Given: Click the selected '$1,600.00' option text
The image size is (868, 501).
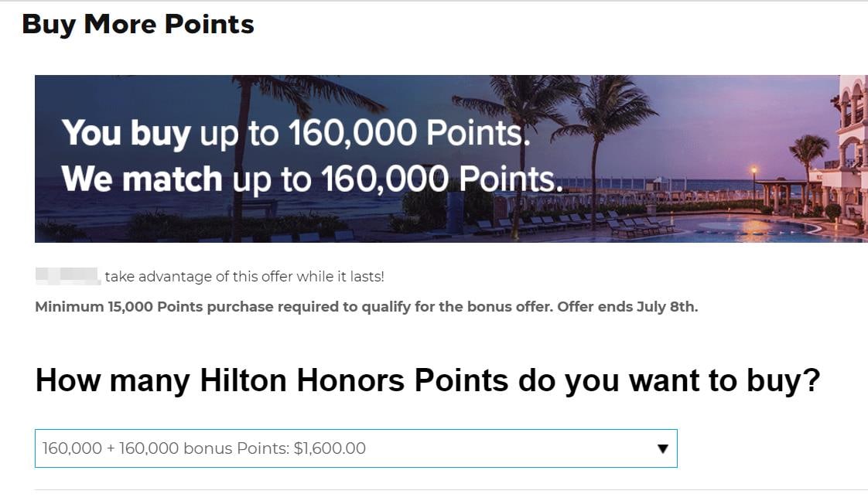Looking at the screenshot, I should (330, 448).
